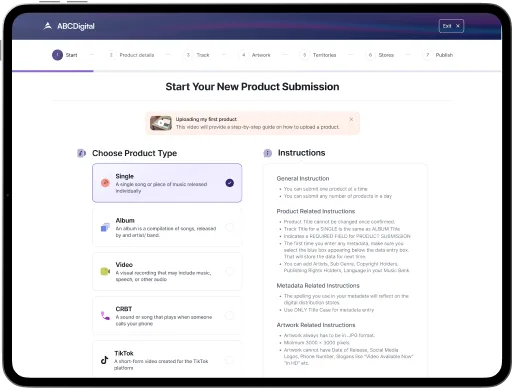This screenshot has width=513, height=388.
Task: Dismiss the Uploading my first product banner
Action: tap(351, 119)
